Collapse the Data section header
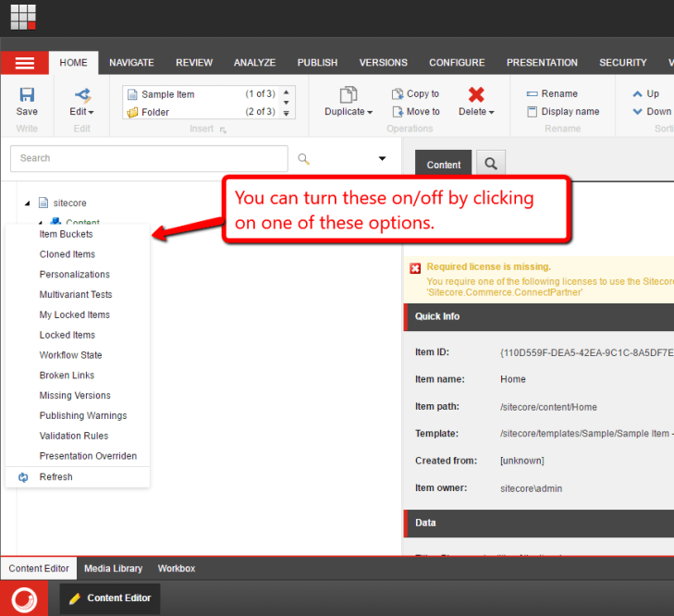This screenshot has height=616, width=674. pyautogui.click(x=539, y=524)
